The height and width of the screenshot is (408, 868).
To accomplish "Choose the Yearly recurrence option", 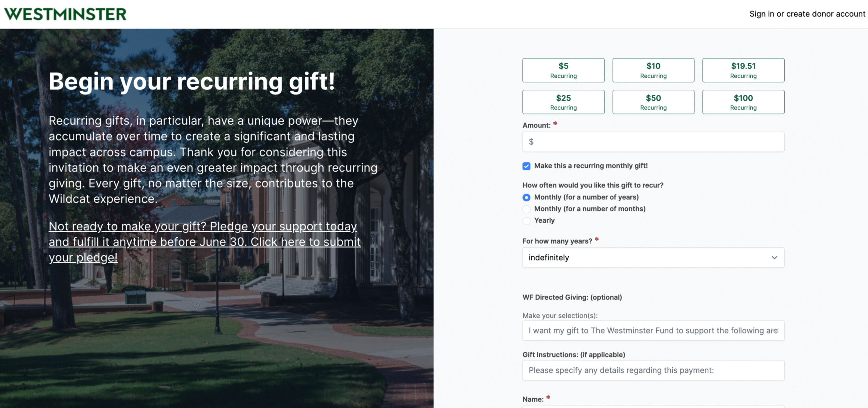I will click(526, 221).
